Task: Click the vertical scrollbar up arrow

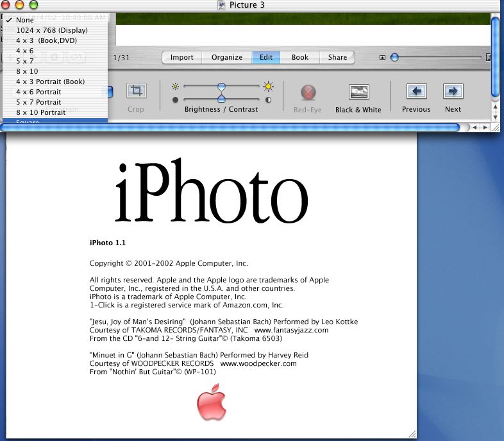Action: click(495, 107)
